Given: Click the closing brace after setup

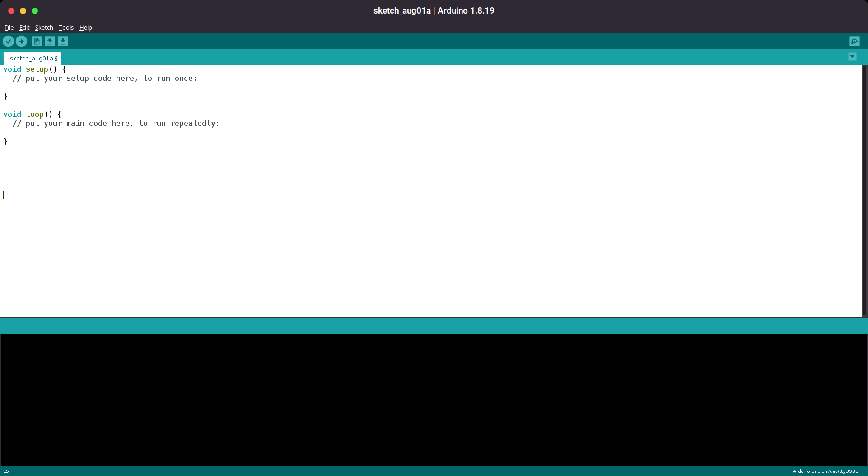Looking at the screenshot, I should click(x=5, y=96).
